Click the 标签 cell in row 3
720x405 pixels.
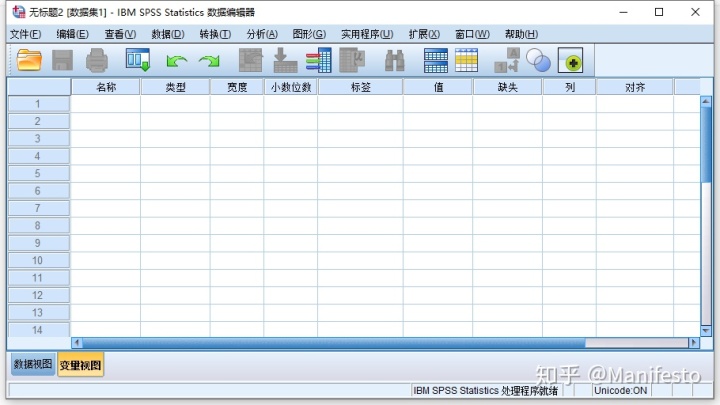360,139
